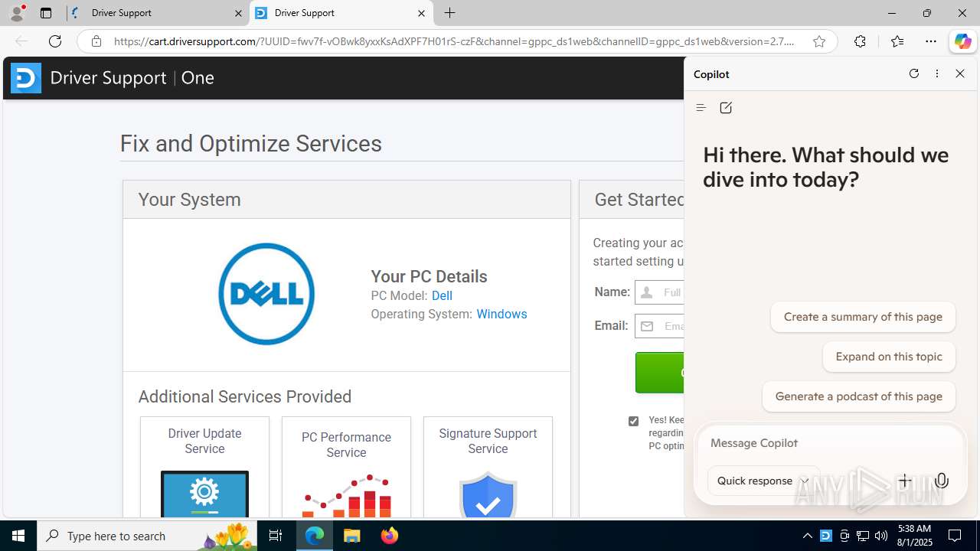Add attachment with plus icon
This screenshot has height=551, width=980.
coord(905,481)
